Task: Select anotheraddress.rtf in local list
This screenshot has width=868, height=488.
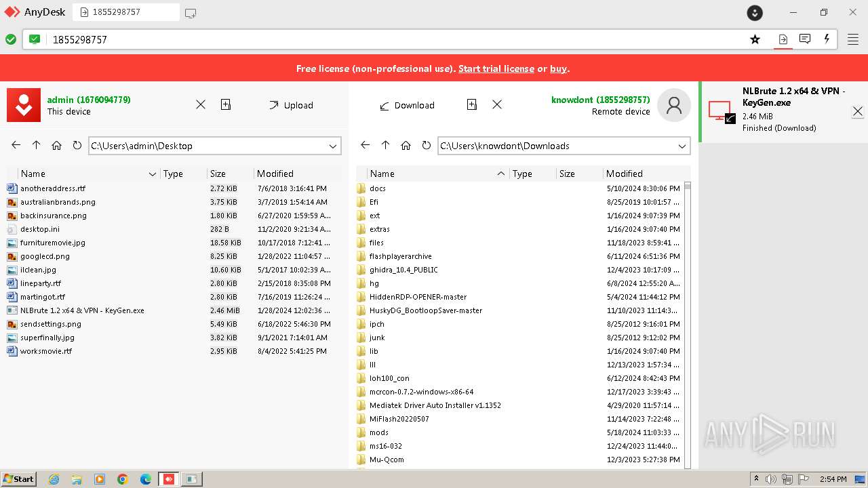Action: [x=173, y=188]
